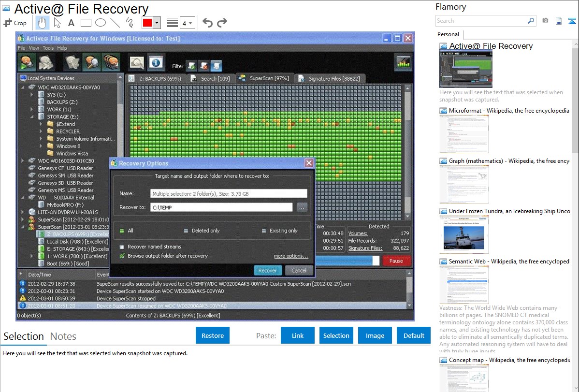Image resolution: width=579 pixels, height=392 pixels.
Task: Open the color swatch dropdown arrow
Action: 157,23
